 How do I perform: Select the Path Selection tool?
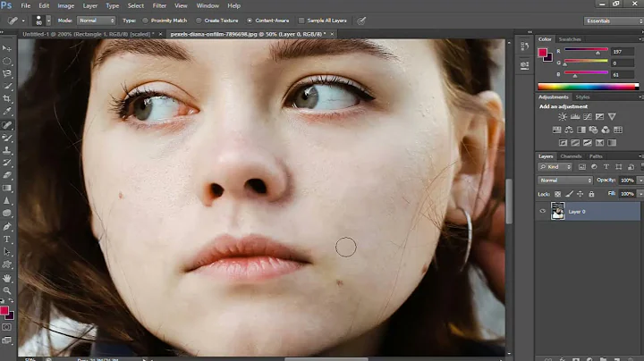[x=7, y=252]
